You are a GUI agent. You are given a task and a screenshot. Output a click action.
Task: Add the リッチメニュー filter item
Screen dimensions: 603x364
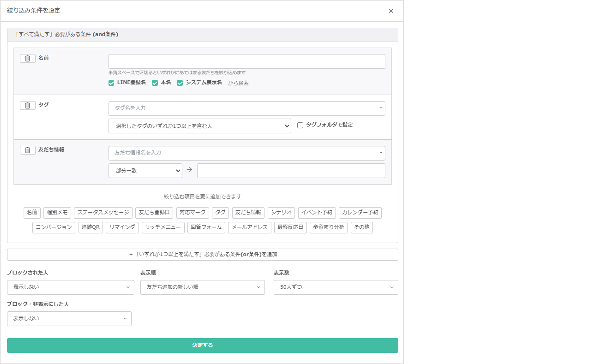[x=163, y=227]
